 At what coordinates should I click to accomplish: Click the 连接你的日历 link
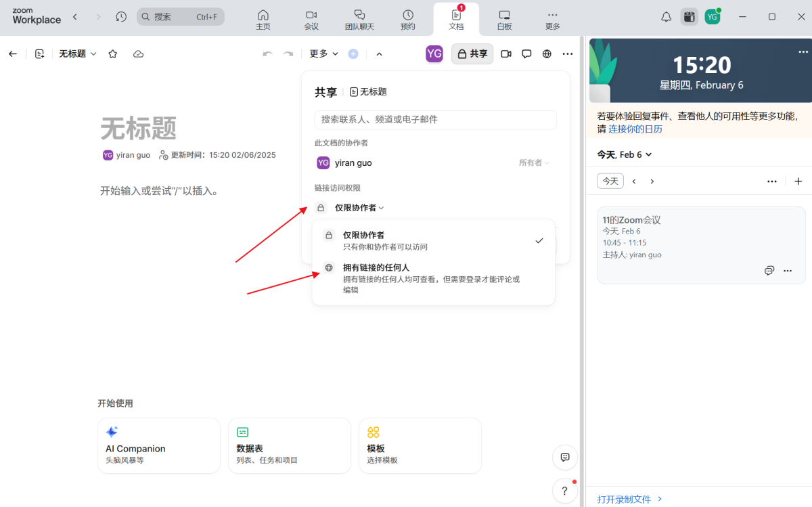click(x=635, y=129)
